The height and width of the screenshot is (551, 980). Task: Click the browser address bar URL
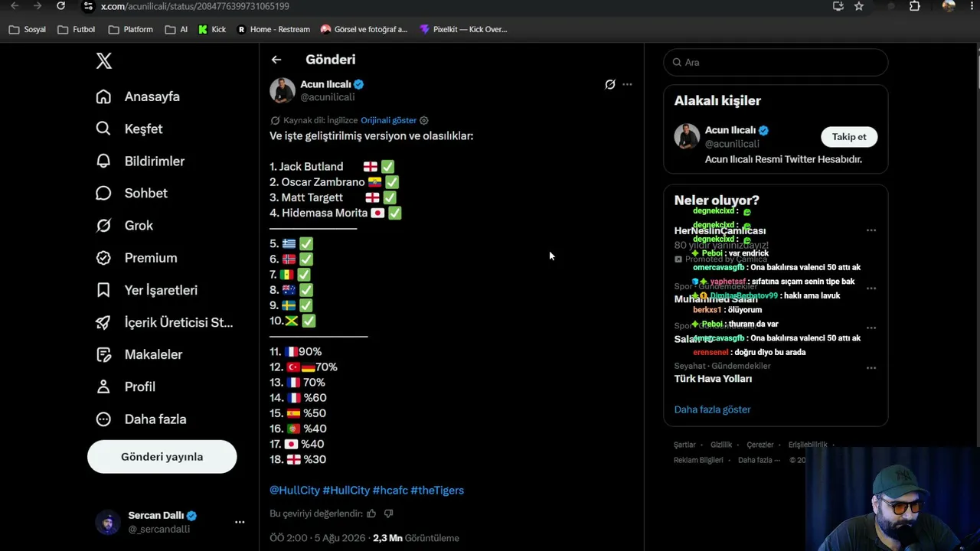pos(195,6)
